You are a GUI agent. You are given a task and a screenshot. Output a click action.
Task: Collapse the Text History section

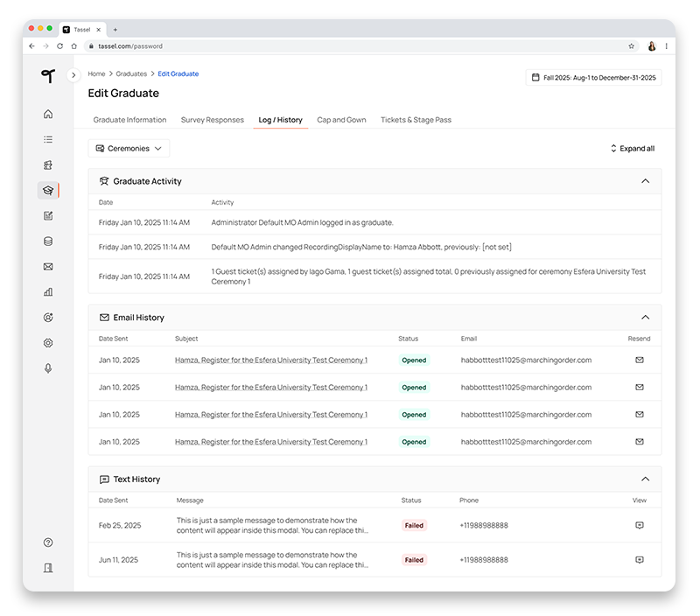pos(645,479)
